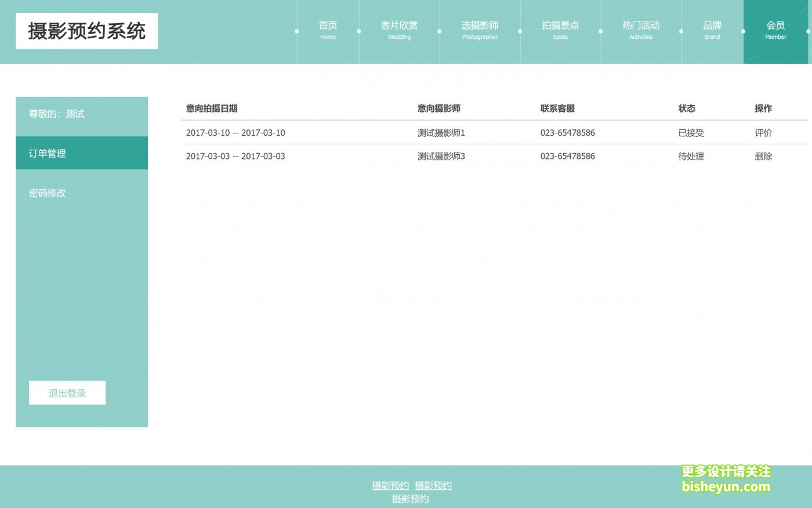Select the order with 测试摄影师3
This screenshot has width=812, height=508.
tap(441, 156)
